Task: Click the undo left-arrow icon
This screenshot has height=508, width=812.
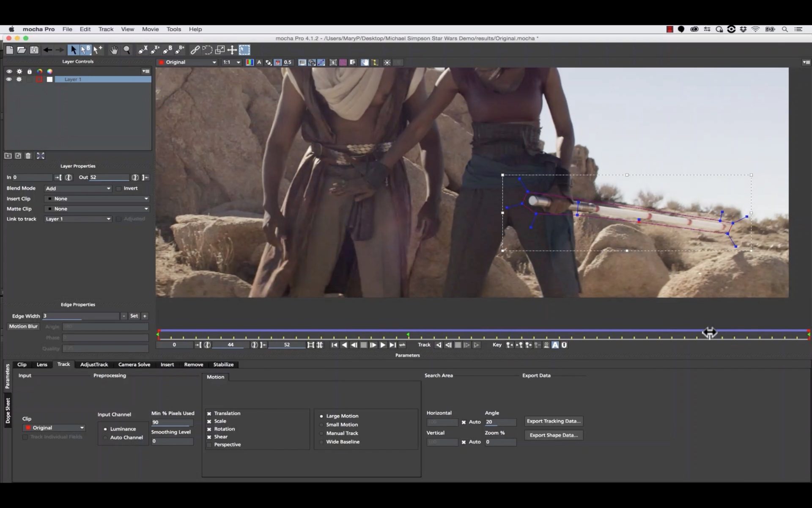Action: pyautogui.click(x=47, y=50)
